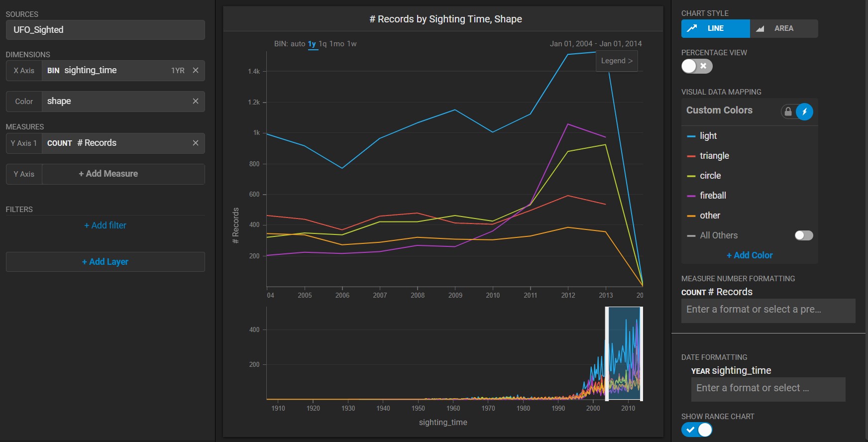Click the COUNT # Records format input field
The width and height of the screenshot is (868, 442).
pos(768,310)
